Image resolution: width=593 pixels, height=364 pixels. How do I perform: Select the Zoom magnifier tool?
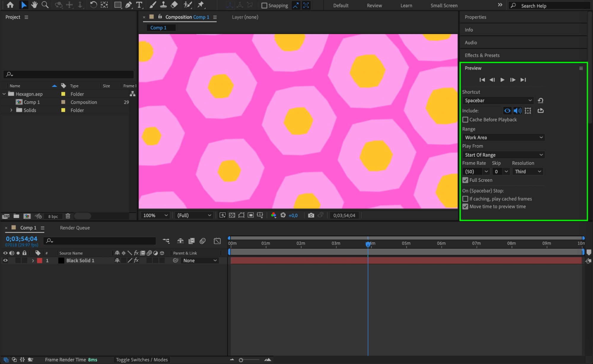(x=45, y=5)
